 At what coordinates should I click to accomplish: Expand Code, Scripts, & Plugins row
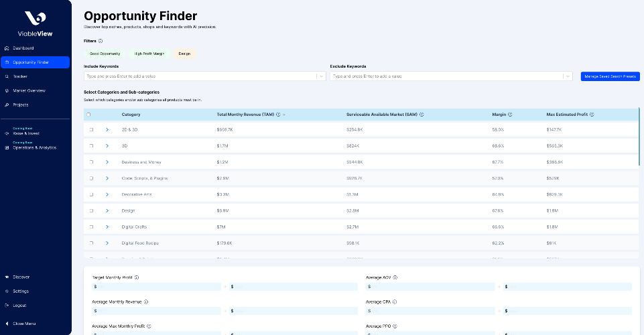click(107, 178)
